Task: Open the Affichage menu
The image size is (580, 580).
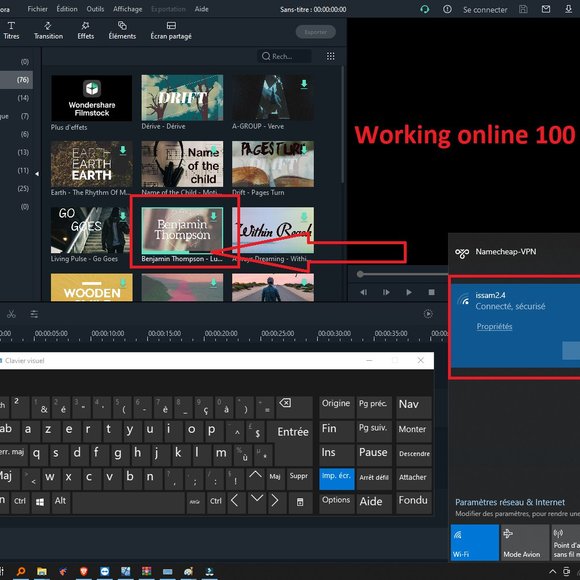Action: pos(128,9)
